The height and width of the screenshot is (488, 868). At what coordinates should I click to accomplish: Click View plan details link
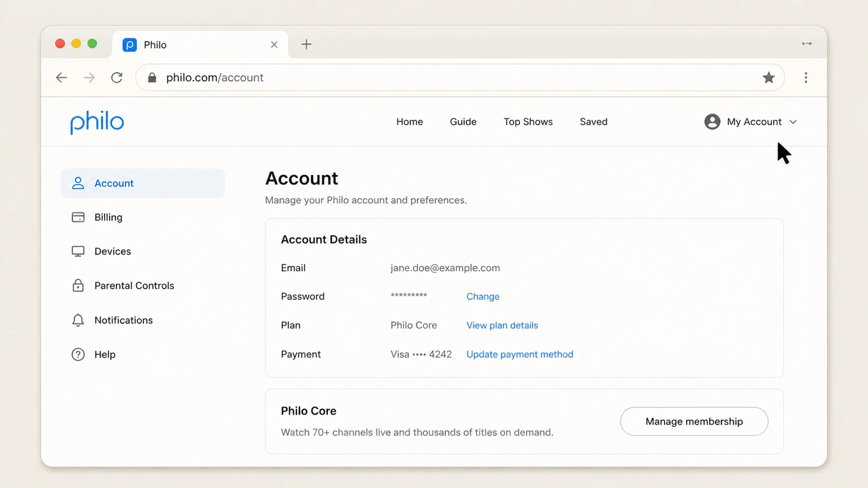[x=502, y=325]
